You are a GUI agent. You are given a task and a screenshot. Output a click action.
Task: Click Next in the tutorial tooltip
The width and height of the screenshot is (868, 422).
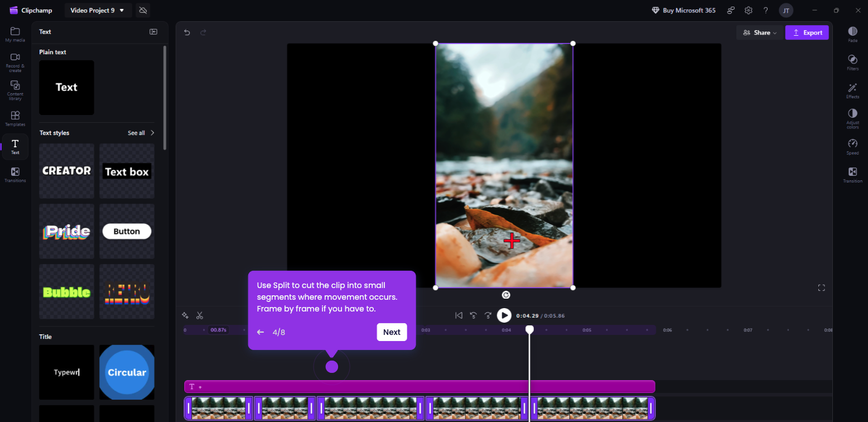coord(392,332)
